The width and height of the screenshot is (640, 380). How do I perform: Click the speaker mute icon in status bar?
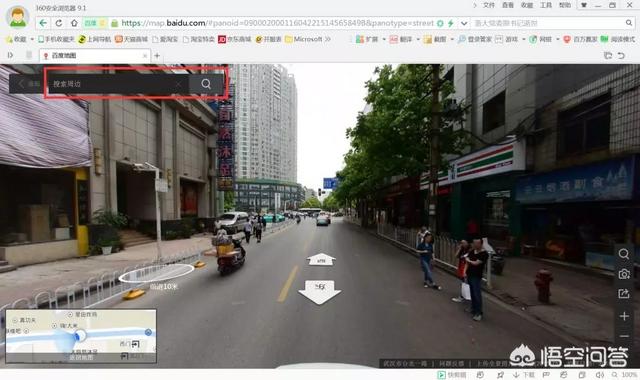(x=600, y=375)
